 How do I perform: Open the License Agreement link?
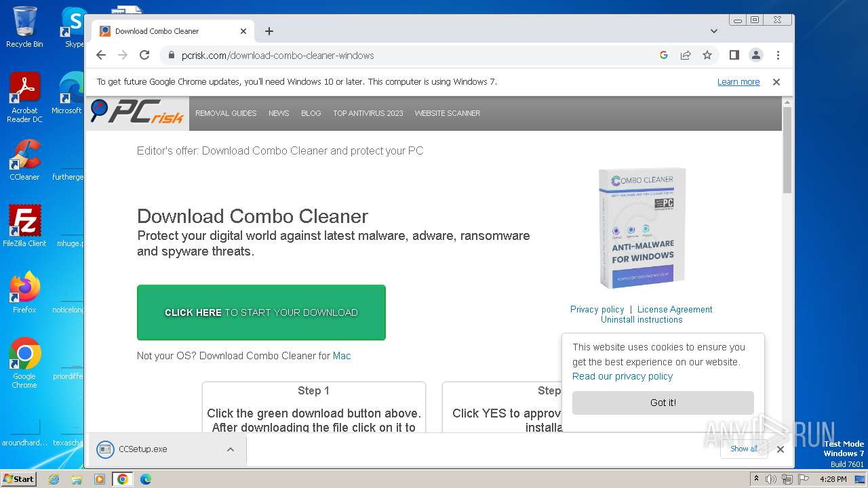(x=675, y=309)
